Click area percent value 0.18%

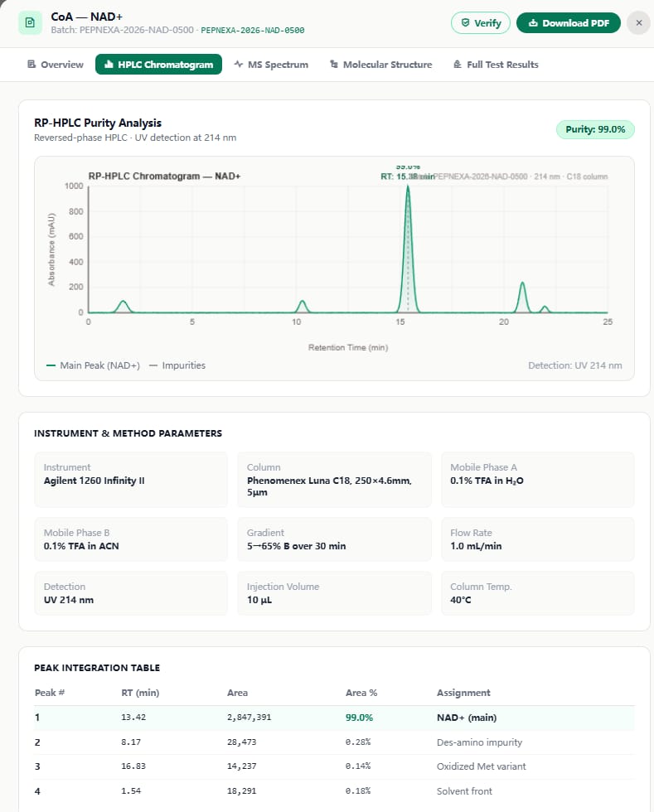[x=358, y=791]
